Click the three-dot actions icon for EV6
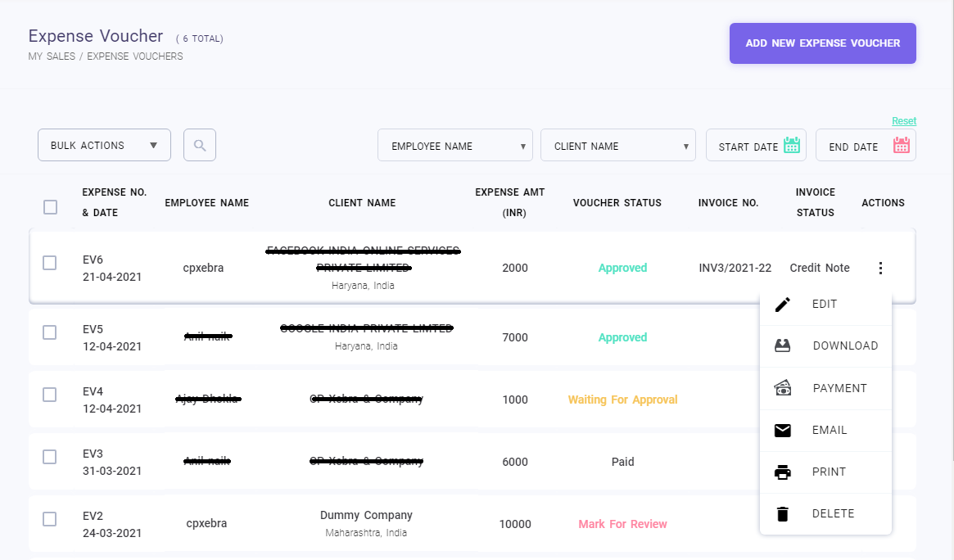Screen dimensions: 954x560 (x=880, y=268)
